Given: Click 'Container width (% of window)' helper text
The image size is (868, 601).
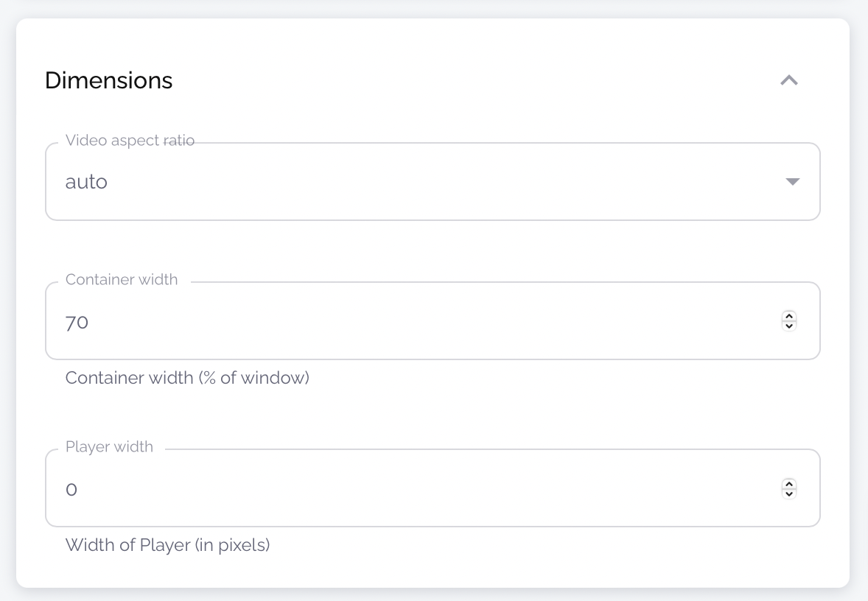Looking at the screenshot, I should coord(187,378).
